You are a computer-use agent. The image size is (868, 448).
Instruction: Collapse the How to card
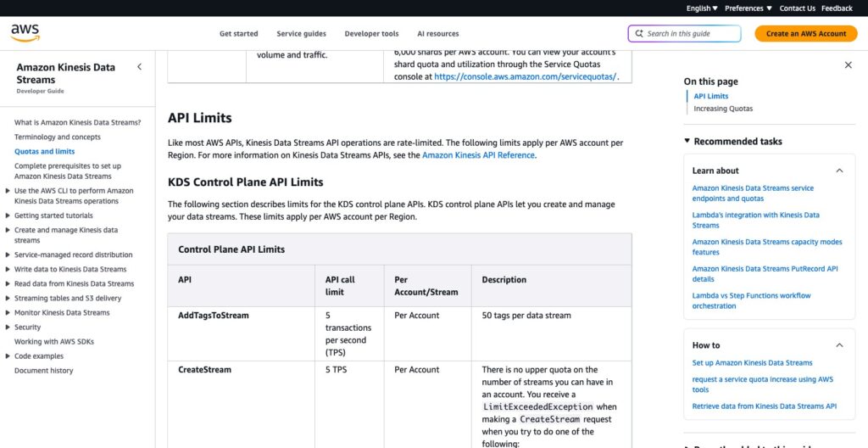pyautogui.click(x=839, y=345)
